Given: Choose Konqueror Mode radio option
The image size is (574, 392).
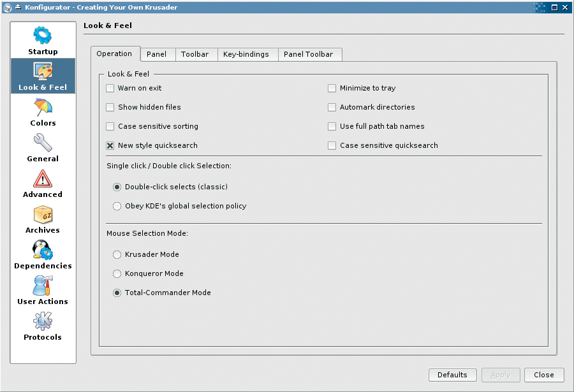Looking at the screenshot, I should pyautogui.click(x=117, y=273).
